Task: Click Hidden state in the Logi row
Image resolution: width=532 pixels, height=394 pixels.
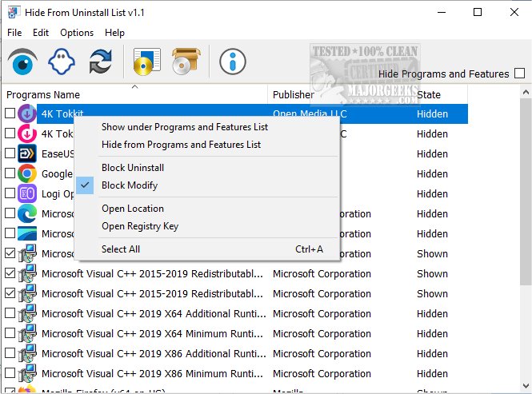Action: [432, 193]
